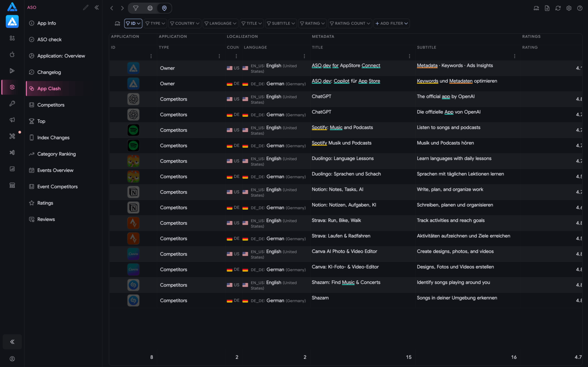Open the COUNTRY filter dropdown

[x=185, y=23]
